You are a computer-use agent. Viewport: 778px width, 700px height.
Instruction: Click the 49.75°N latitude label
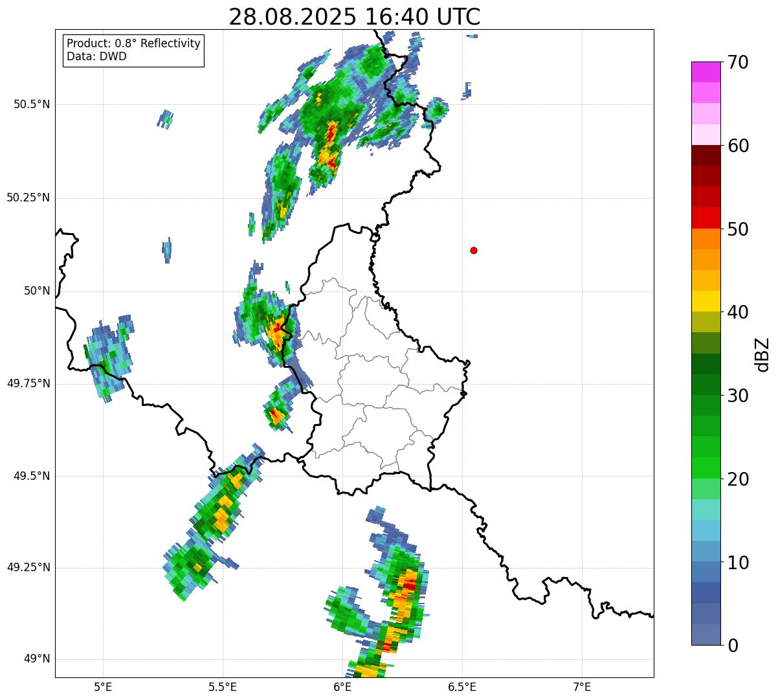click(x=28, y=383)
